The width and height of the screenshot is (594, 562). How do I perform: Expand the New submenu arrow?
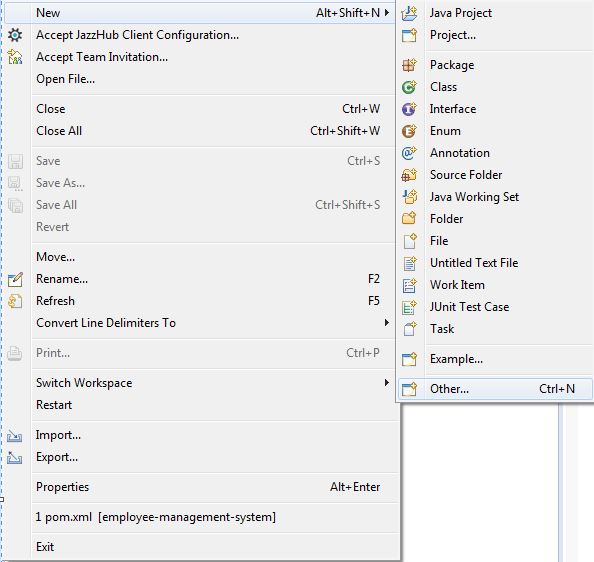[x=387, y=13]
